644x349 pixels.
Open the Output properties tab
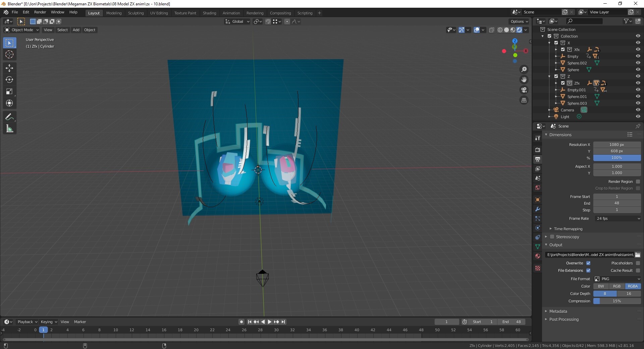click(x=538, y=159)
